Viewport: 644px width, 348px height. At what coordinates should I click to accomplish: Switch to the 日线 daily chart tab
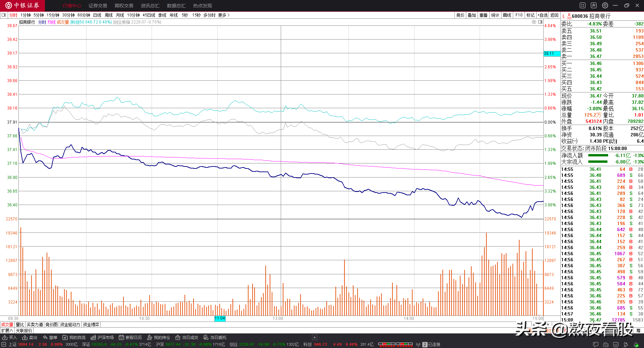coord(97,15)
